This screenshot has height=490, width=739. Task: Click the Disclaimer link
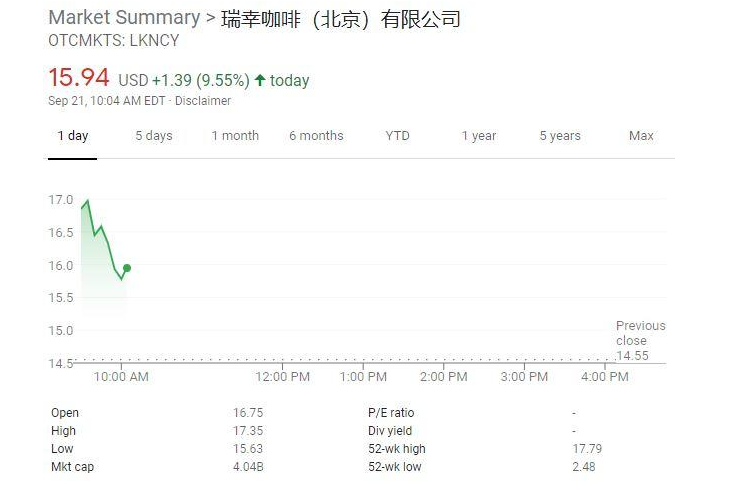(x=203, y=101)
